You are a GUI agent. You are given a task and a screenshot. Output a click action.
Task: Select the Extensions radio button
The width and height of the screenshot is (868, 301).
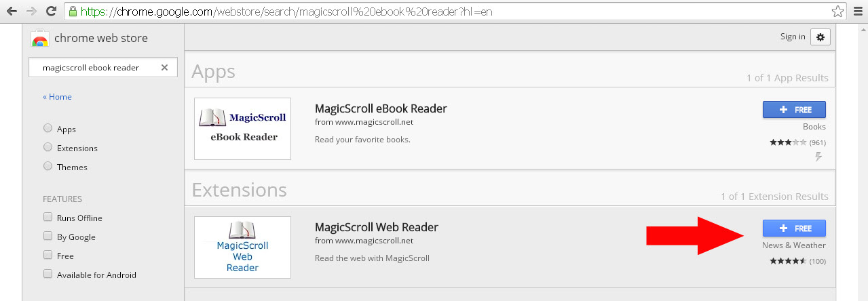pyautogui.click(x=48, y=147)
